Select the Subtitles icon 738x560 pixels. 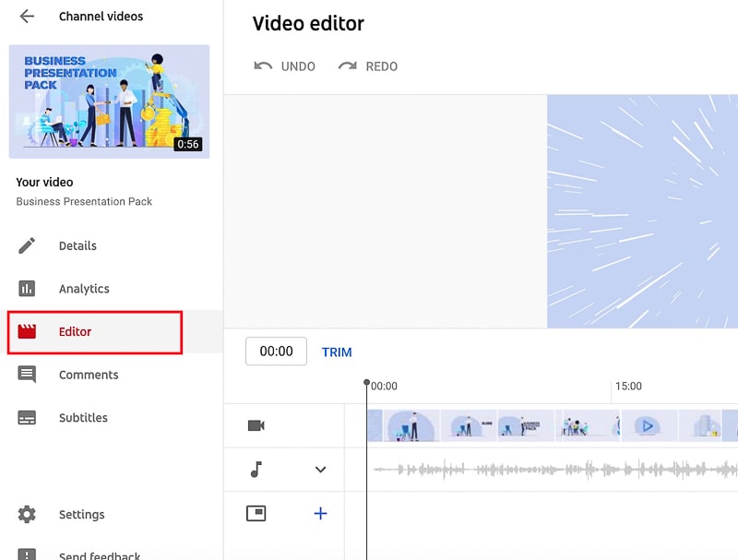coord(27,418)
